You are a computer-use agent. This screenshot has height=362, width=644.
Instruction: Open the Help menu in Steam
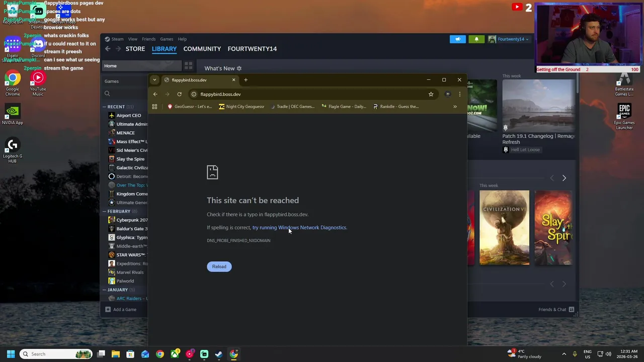pos(182,39)
